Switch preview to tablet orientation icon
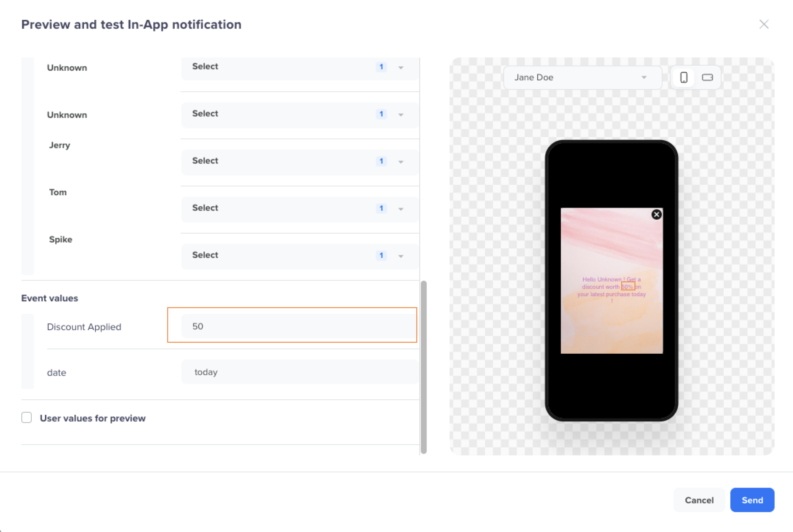 click(708, 77)
